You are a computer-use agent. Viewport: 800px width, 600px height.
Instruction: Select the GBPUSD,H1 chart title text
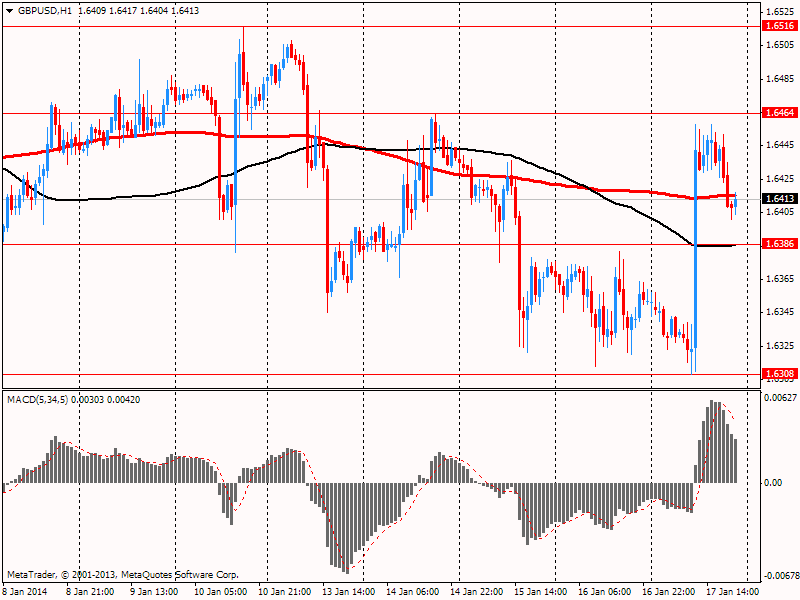(x=45, y=11)
